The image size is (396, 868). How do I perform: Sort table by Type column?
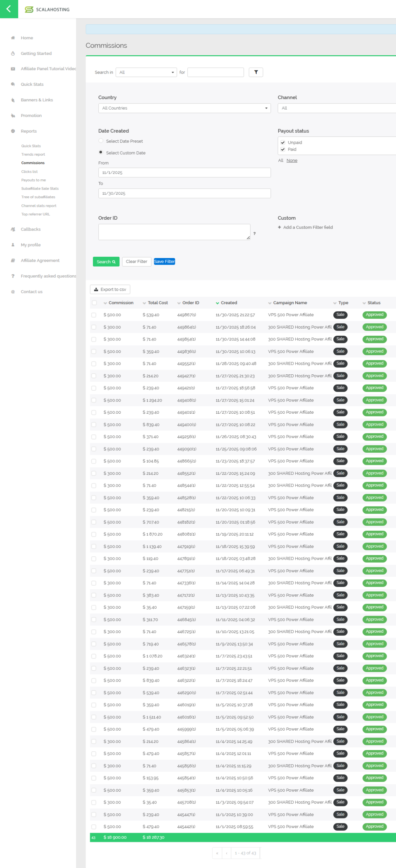(341, 303)
